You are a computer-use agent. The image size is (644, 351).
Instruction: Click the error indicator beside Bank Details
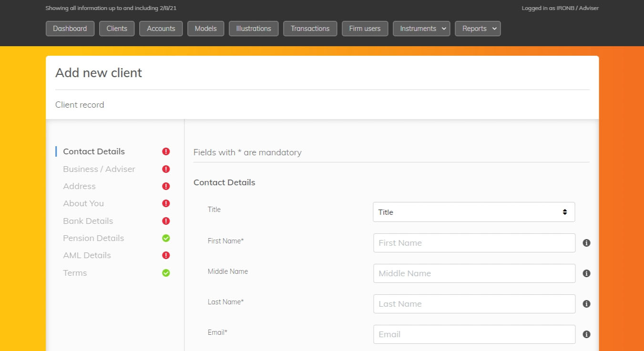(x=166, y=221)
